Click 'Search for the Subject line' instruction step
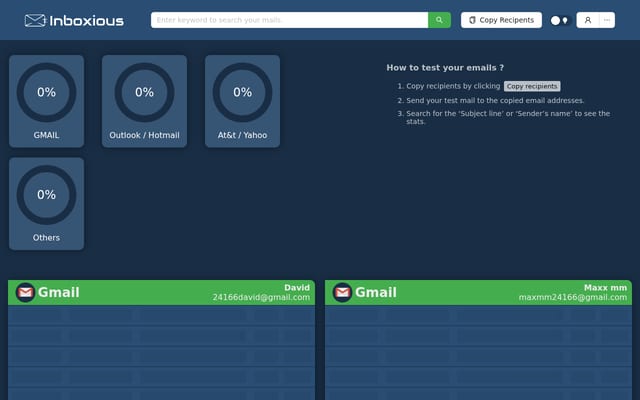The height and width of the screenshot is (400, 640). [x=508, y=118]
